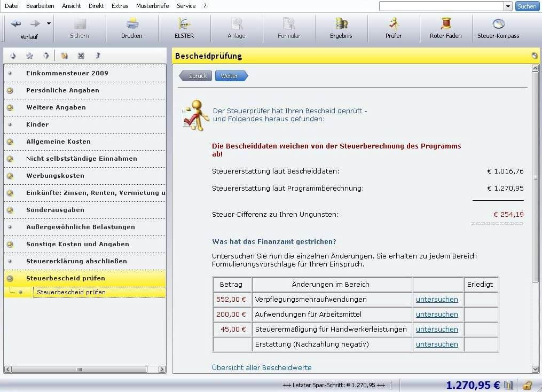Click the Sichern save icon
This screenshot has width=542, height=392.
point(80,24)
